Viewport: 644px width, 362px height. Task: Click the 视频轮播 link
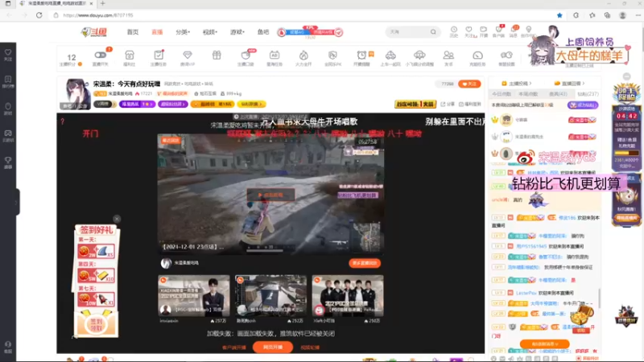click(310, 348)
